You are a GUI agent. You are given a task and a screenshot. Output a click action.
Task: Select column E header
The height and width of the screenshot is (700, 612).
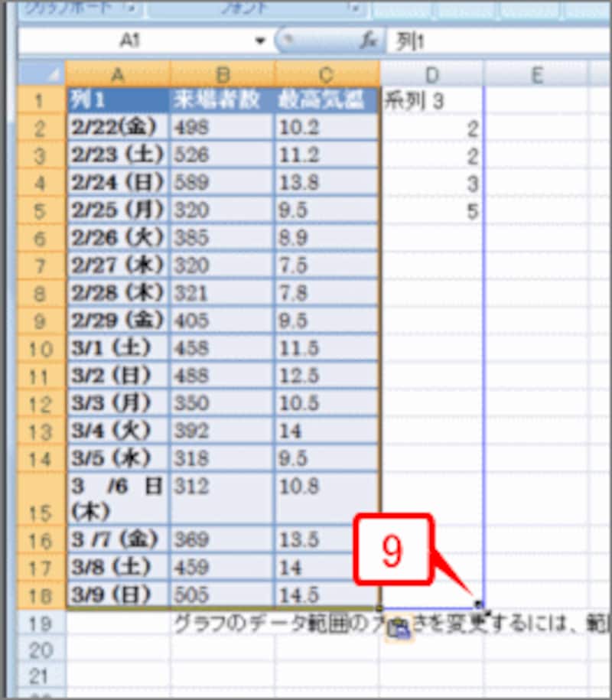(535, 75)
